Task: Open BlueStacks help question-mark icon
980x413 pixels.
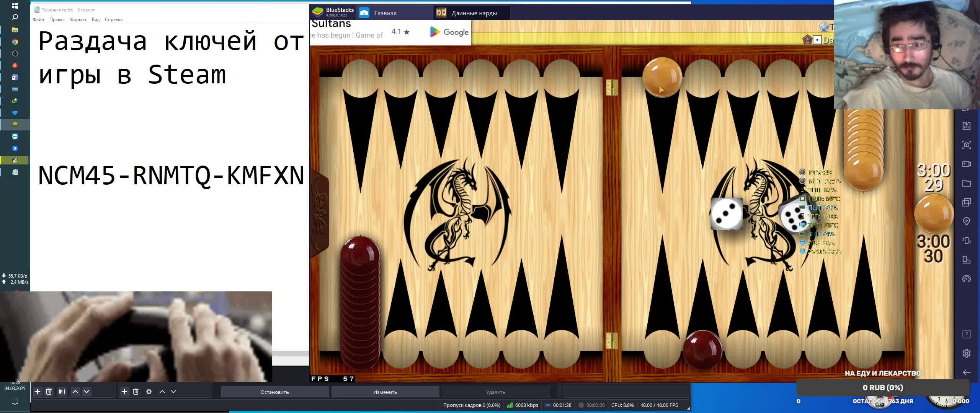Action: pos(966,334)
